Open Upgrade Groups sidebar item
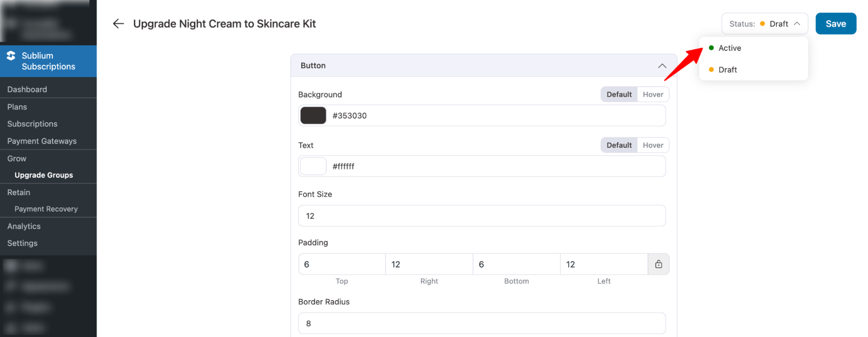The height and width of the screenshot is (337, 868). click(x=43, y=175)
